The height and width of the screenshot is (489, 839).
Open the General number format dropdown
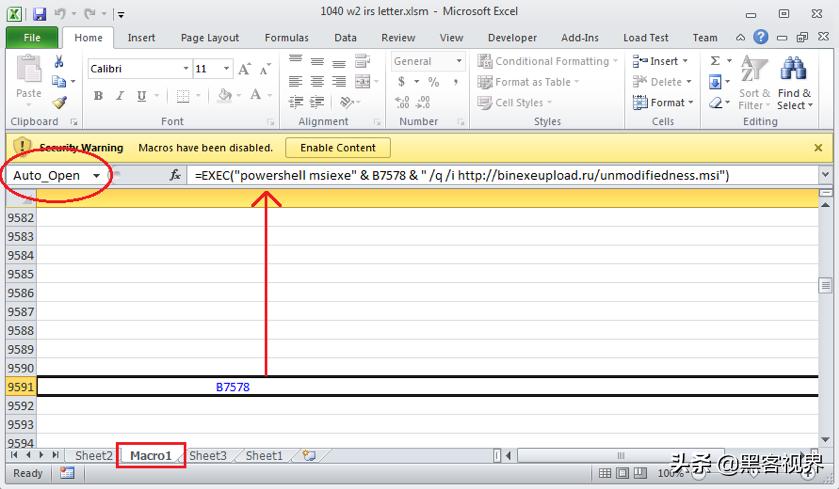[x=459, y=61]
